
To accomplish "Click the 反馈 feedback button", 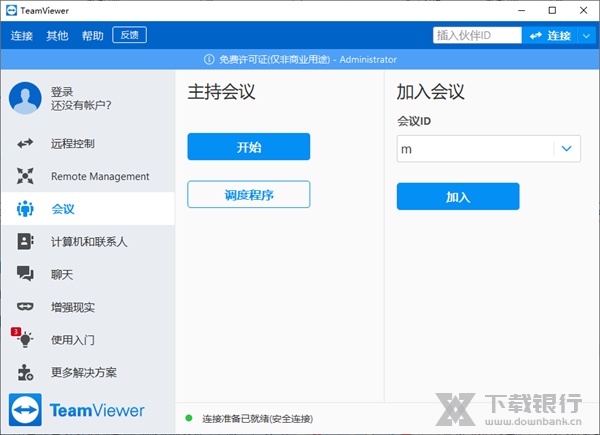I will coord(129,35).
